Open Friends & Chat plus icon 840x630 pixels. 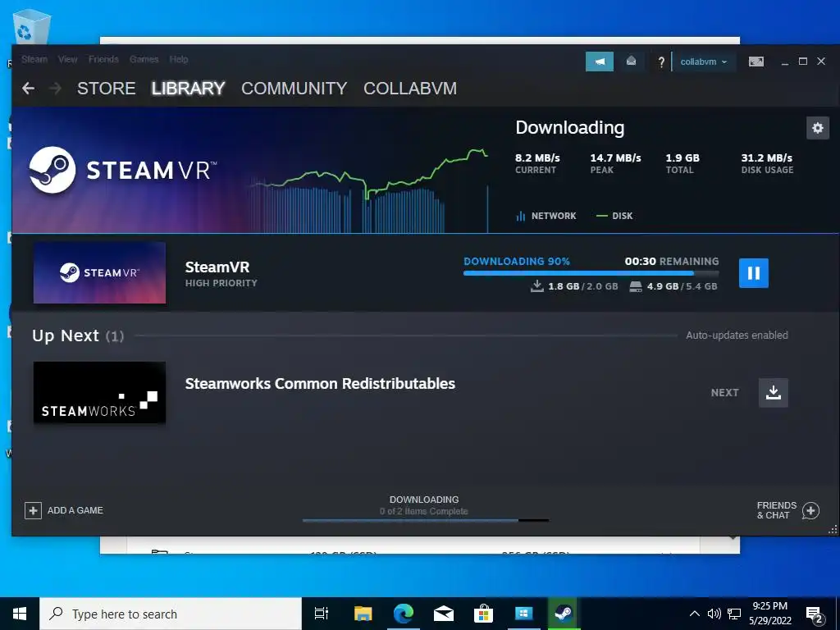tap(810, 510)
